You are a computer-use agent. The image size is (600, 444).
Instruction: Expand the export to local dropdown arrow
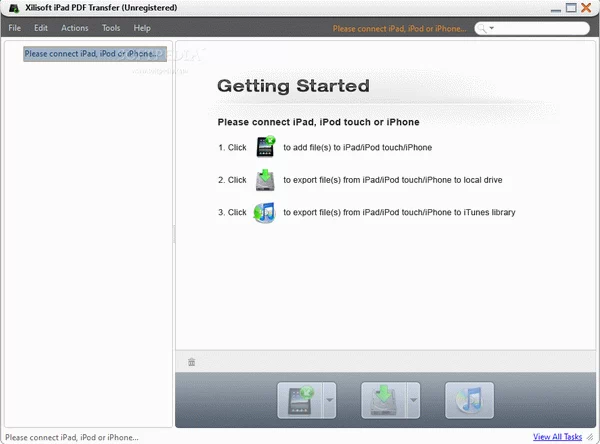coord(413,401)
